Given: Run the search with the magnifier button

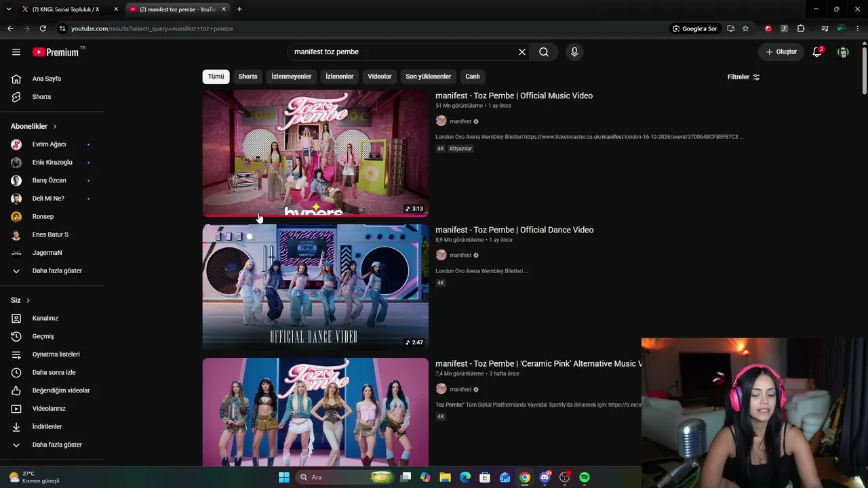Looking at the screenshot, I should [544, 52].
